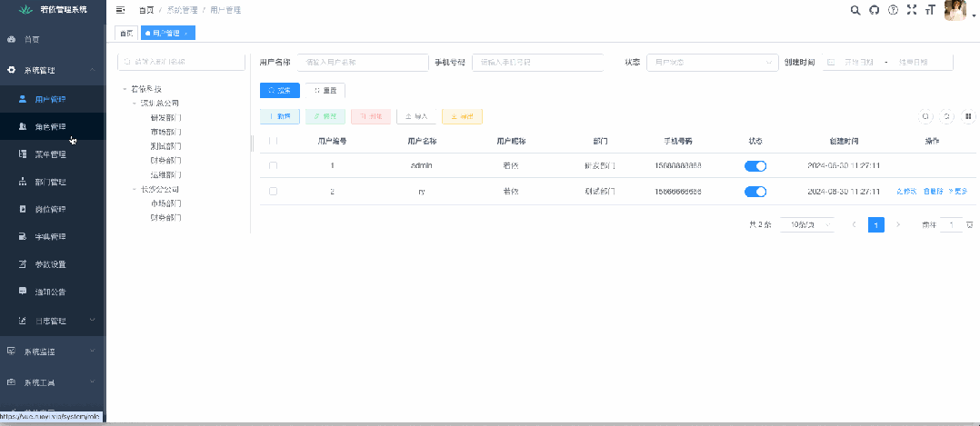
Task: Open the page size 10条/页 dropdown
Action: tap(806, 224)
